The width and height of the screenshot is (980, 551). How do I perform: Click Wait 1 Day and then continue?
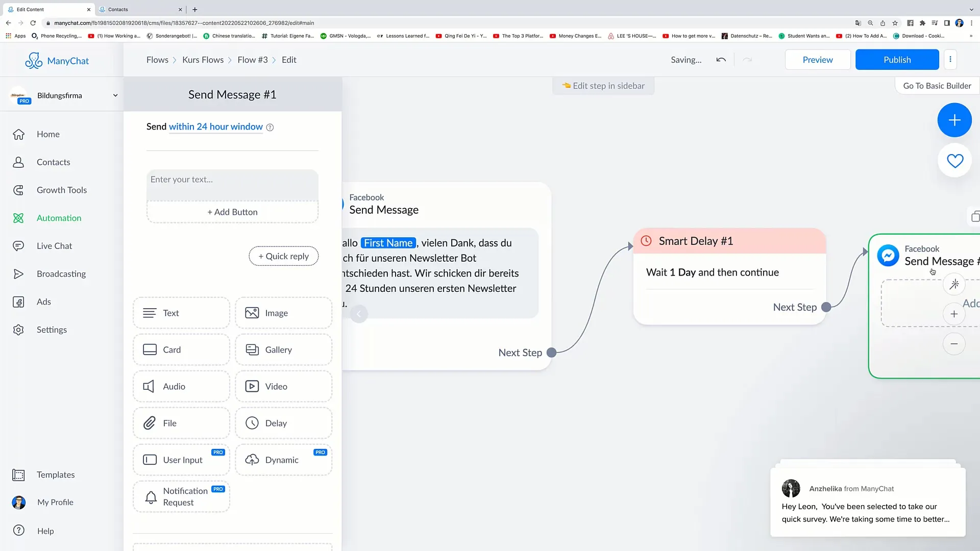click(712, 272)
